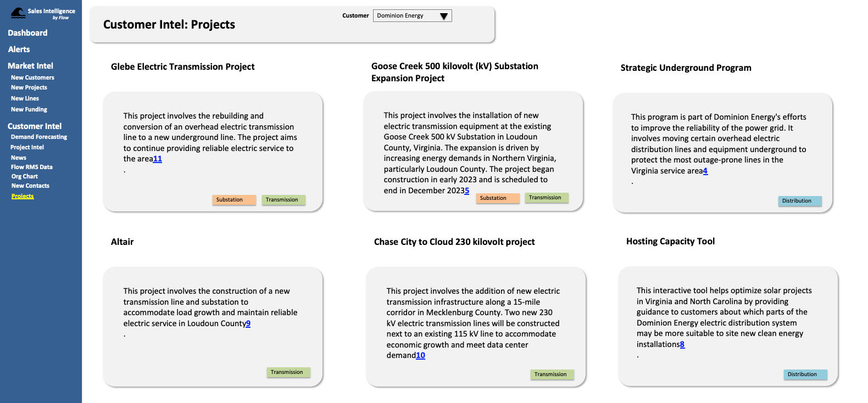Click the highlighted Projects sidebar link
868x403 pixels.
[x=23, y=196]
